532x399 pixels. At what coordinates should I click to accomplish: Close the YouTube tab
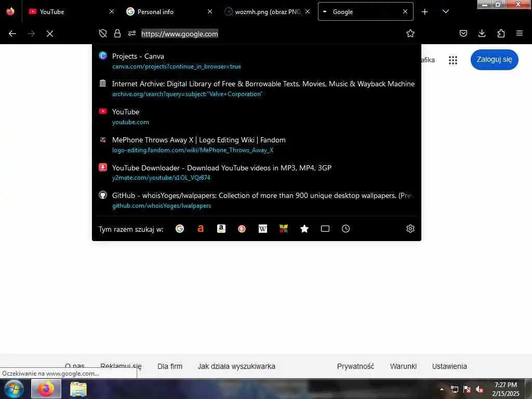[x=112, y=11]
